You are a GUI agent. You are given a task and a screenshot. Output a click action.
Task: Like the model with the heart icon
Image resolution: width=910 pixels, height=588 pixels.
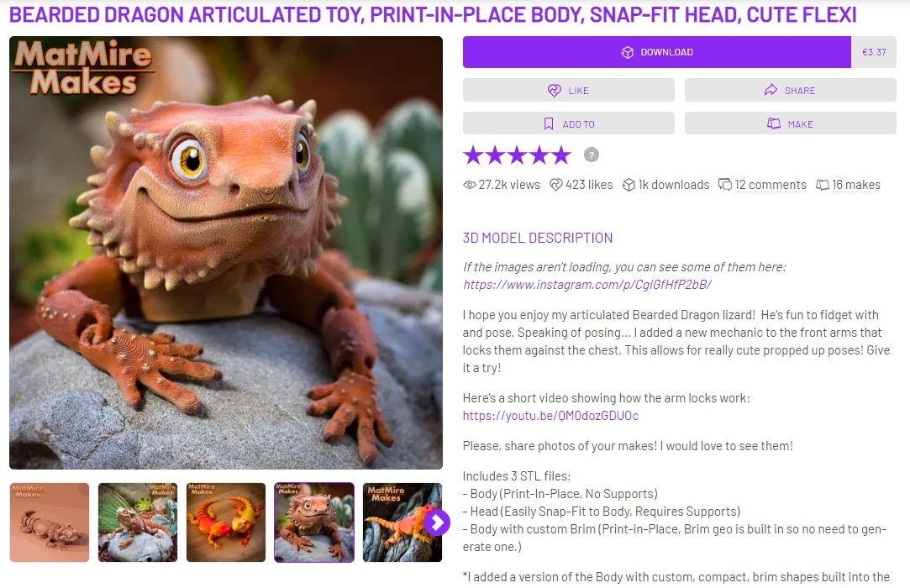[555, 91]
